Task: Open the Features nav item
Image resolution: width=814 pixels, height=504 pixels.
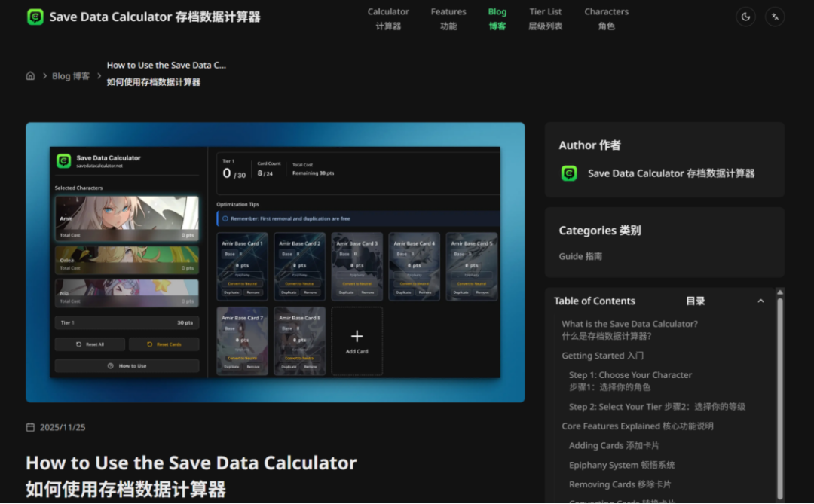Action: coord(448,19)
